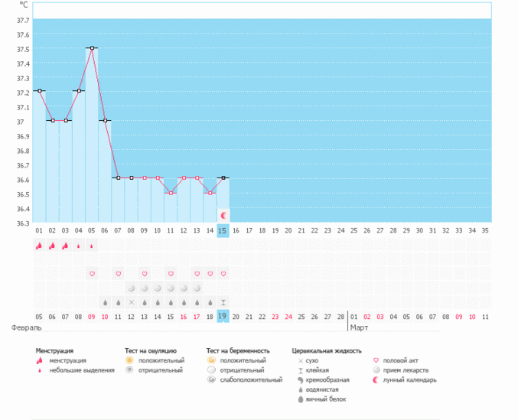Click the 37.5 peak temperature point
518x420 pixels.
[x=92, y=48]
